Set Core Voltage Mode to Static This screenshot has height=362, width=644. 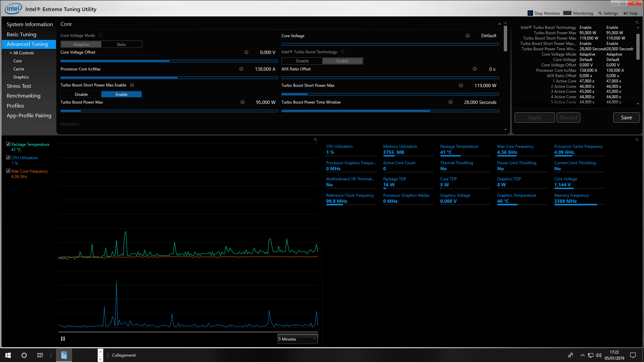(121, 45)
